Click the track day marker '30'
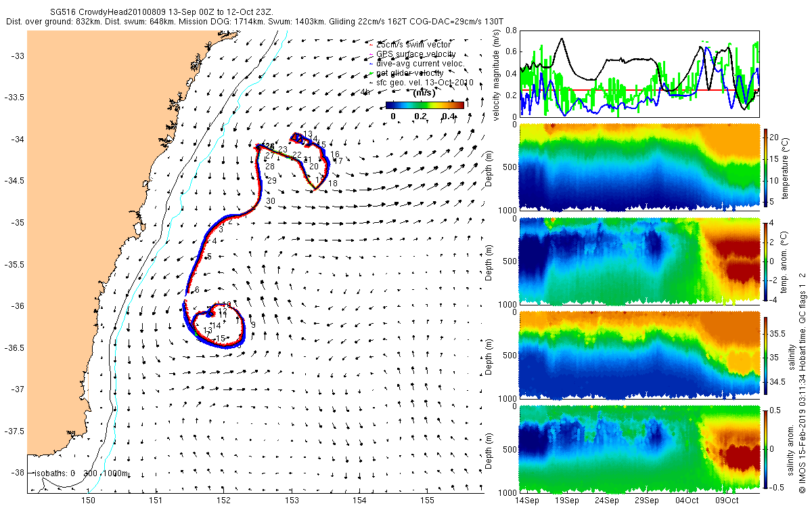Viewport: 812px width, 508px height. 270,202
